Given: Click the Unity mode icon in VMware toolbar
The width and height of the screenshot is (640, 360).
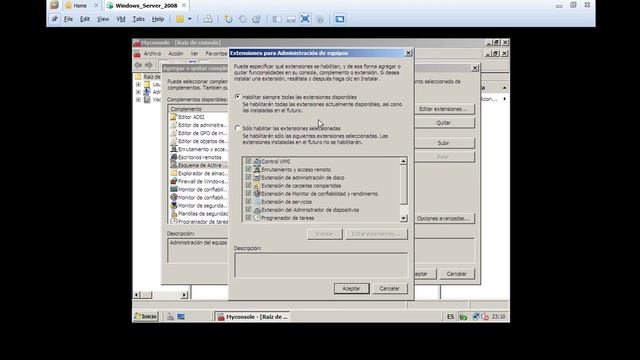Looking at the screenshot, I should (x=320, y=19).
